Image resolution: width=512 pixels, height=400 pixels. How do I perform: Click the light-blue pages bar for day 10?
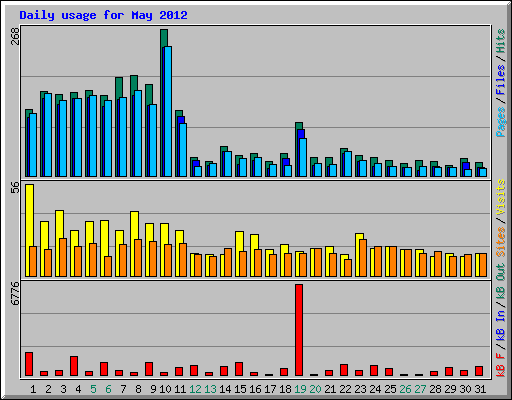click(168, 112)
